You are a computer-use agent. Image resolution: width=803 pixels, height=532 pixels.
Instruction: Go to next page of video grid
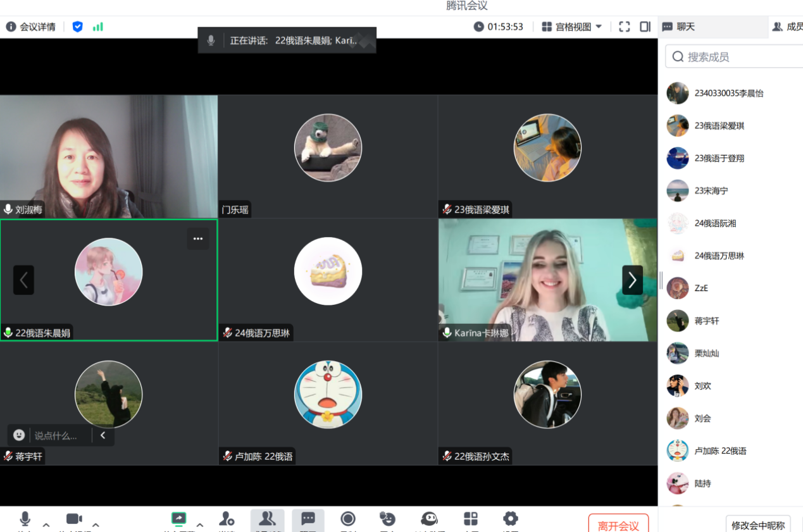632,280
